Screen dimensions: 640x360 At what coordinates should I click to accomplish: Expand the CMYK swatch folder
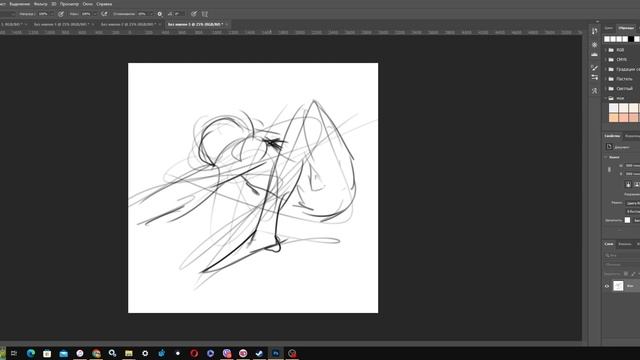(x=606, y=60)
